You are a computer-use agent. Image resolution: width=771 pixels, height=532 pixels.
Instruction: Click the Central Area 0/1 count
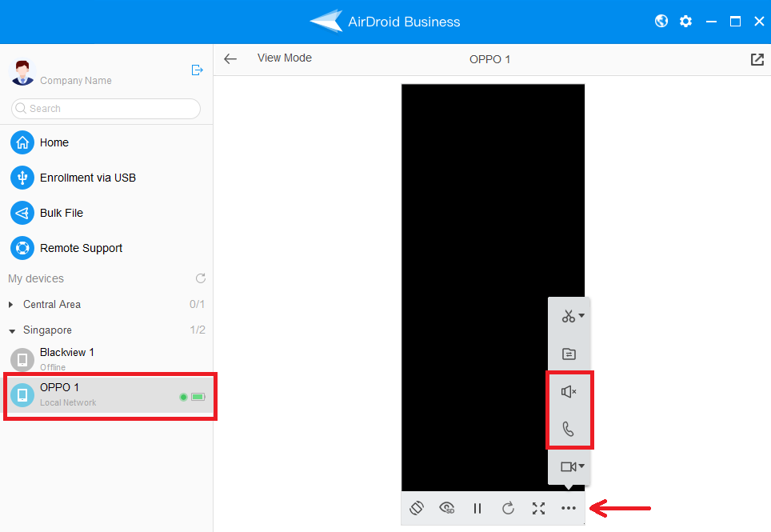coord(197,304)
